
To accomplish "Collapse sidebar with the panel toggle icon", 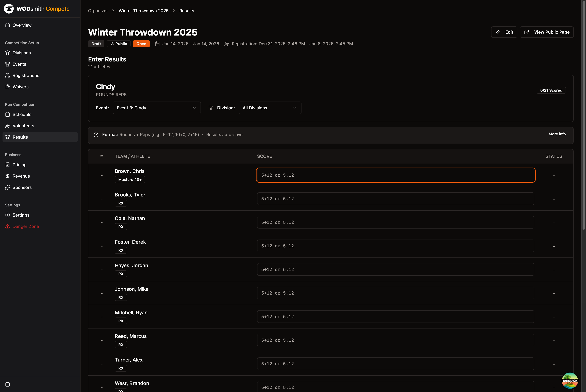I will pos(8,384).
